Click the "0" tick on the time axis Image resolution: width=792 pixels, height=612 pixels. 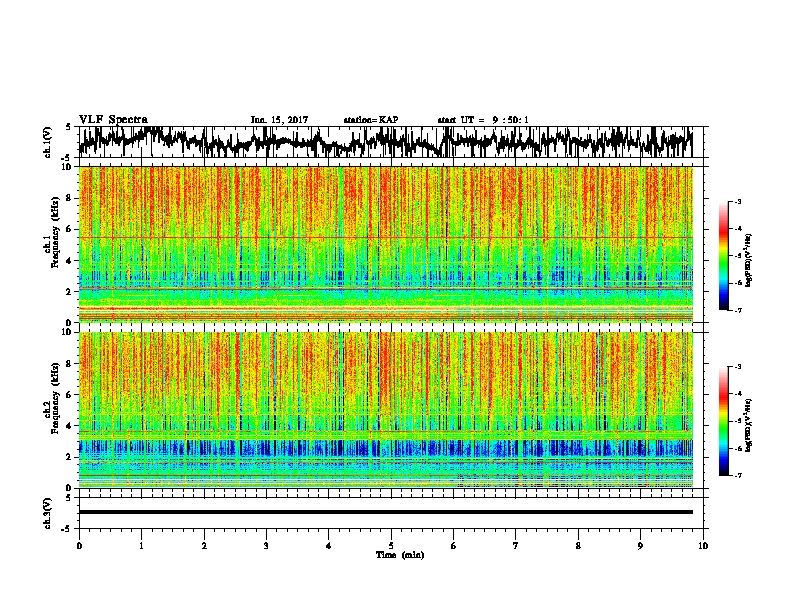tap(79, 546)
